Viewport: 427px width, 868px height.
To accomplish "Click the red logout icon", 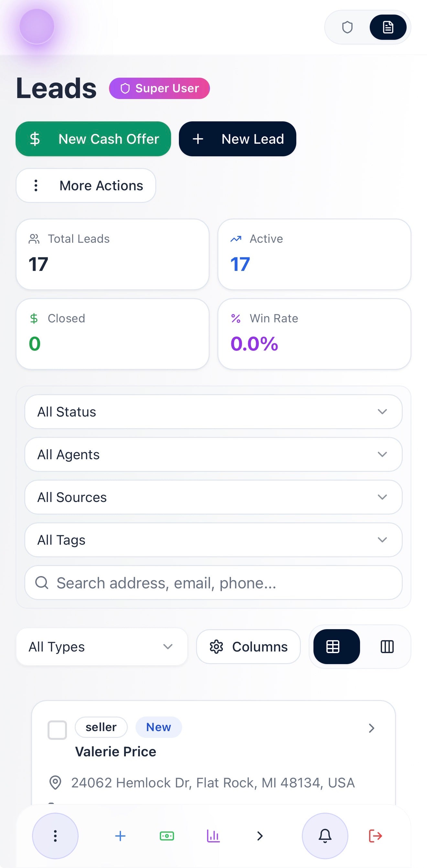I will pyautogui.click(x=375, y=836).
